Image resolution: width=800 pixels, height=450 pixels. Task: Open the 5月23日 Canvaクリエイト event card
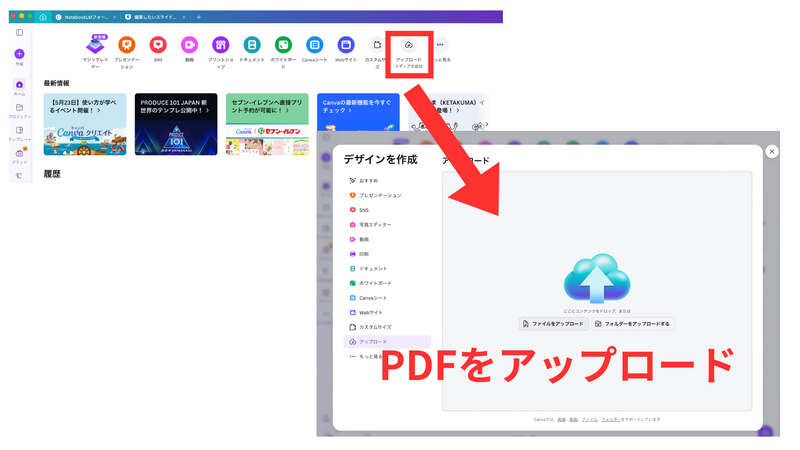pos(85,124)
